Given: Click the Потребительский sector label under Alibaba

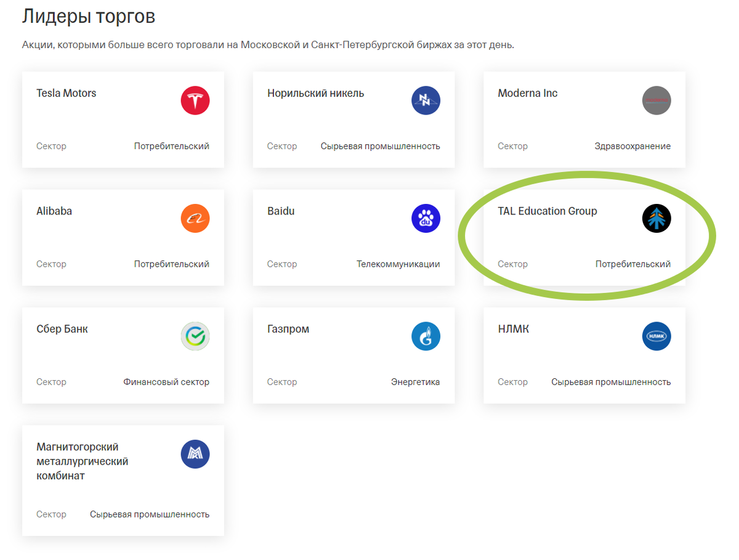Looking at the screenshot, I should pos(171,264).
